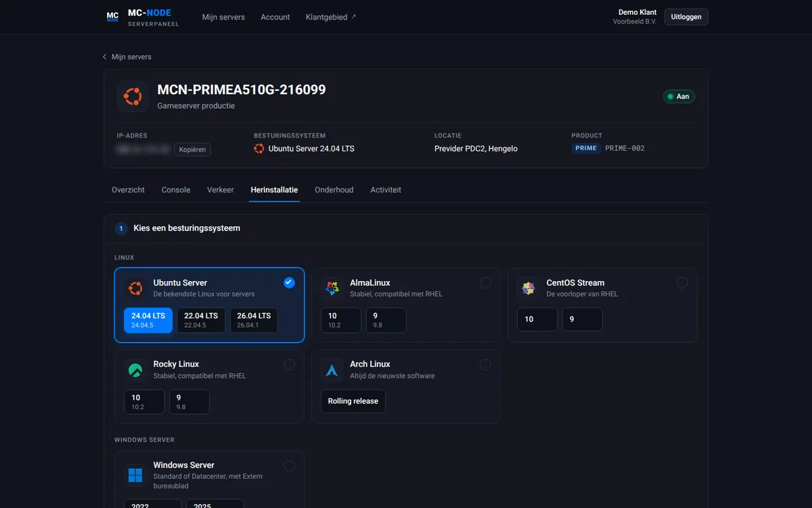The image size is (812, 508).
Task: Switch to the Verkeer tab
Action: pyautogui.click(x=221, y=190)
